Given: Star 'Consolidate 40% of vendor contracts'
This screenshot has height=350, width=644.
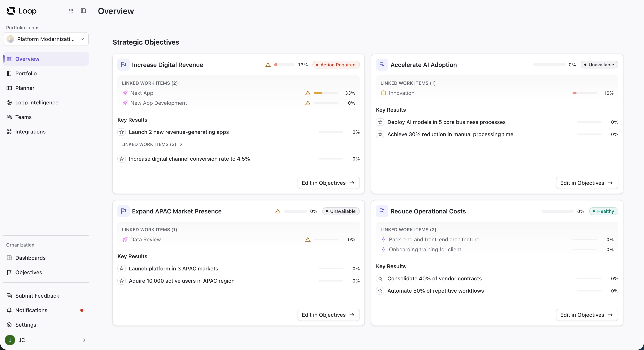Looking at the screenshot, I should (x=380, y=278).
